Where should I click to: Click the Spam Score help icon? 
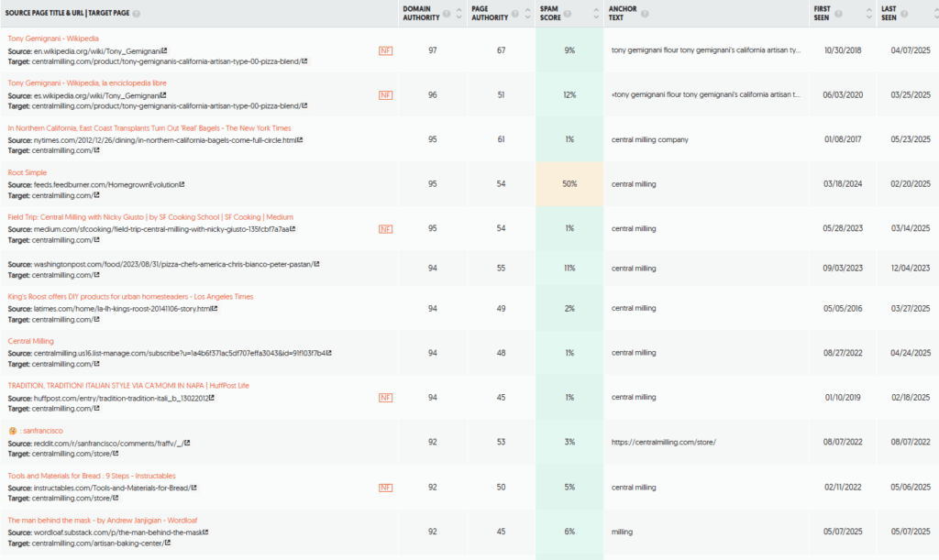point(567,14)
